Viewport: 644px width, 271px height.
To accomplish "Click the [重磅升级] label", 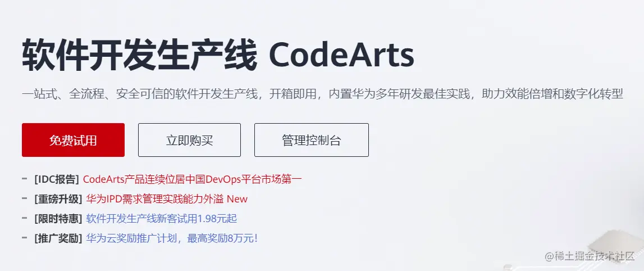I will (58, 199).
